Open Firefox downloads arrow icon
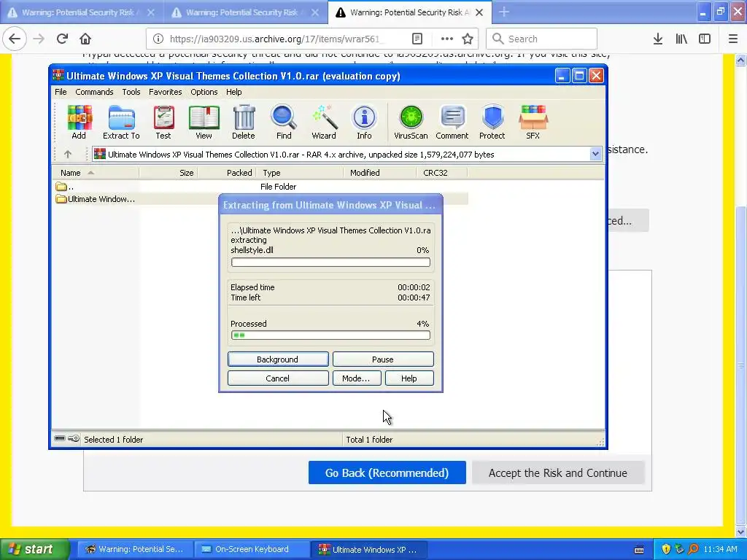Viewport: 747px width, 560px height. tap(658, 39)
